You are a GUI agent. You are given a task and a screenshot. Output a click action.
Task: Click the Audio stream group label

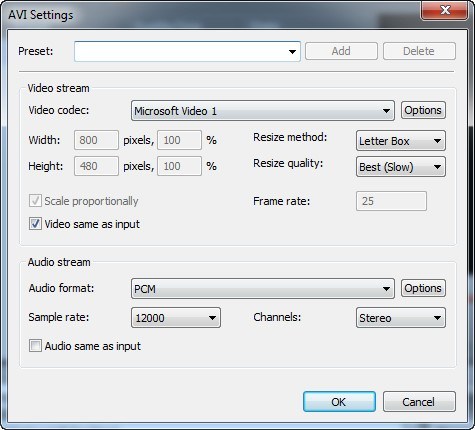pyautogui.click(x=59, y=262)
